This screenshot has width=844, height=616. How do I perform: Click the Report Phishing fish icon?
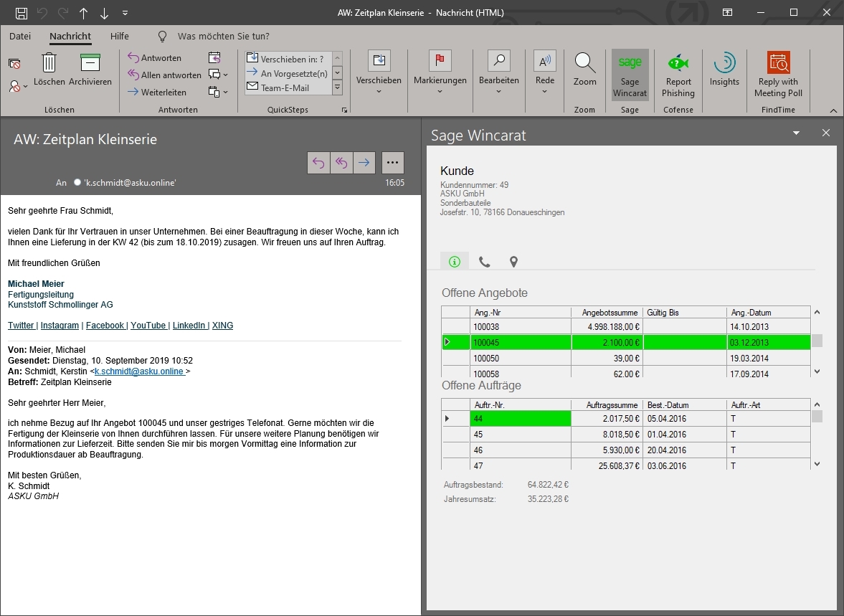click(x=678, y=63)
